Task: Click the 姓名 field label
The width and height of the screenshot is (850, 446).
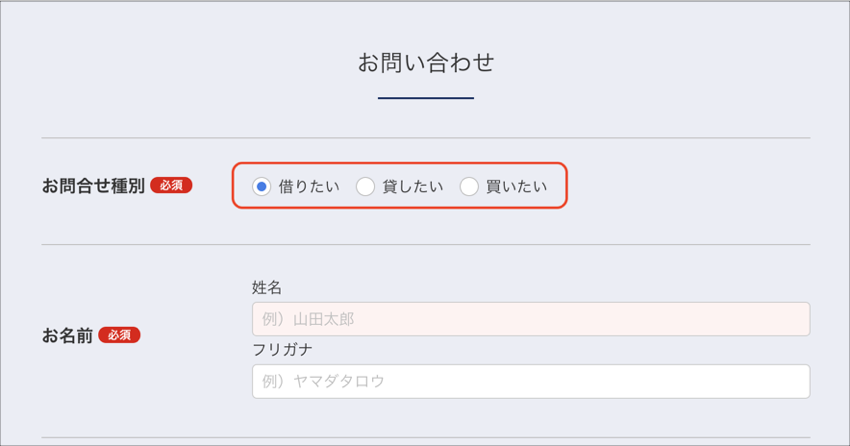Action: click(x=267, y=288)
